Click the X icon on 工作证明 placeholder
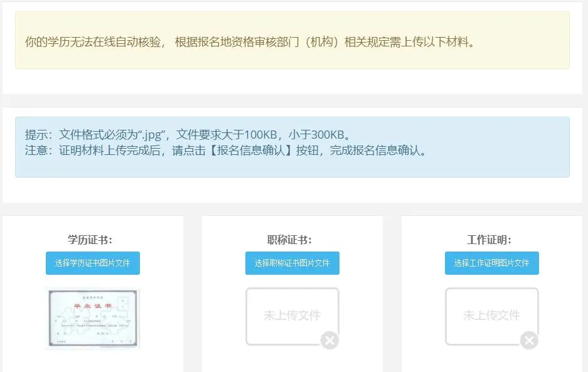This screenshot has width=588, height=372. (x=529, y=341)
